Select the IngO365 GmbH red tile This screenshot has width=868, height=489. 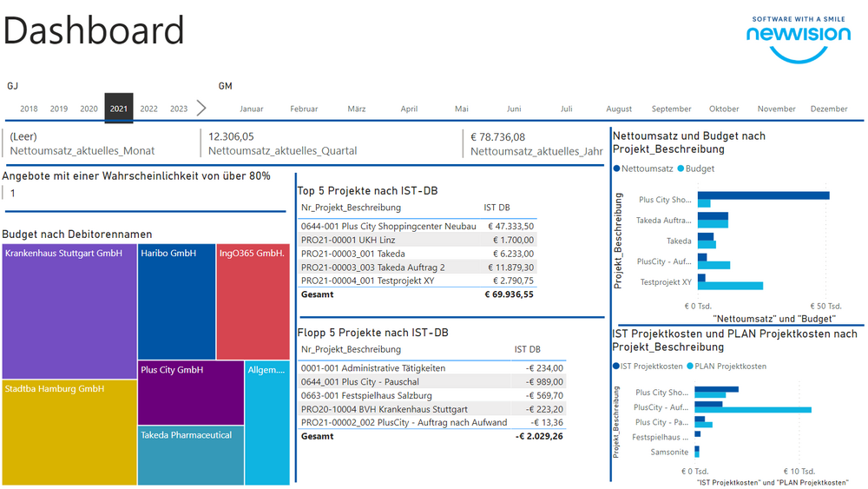(252, 301)
